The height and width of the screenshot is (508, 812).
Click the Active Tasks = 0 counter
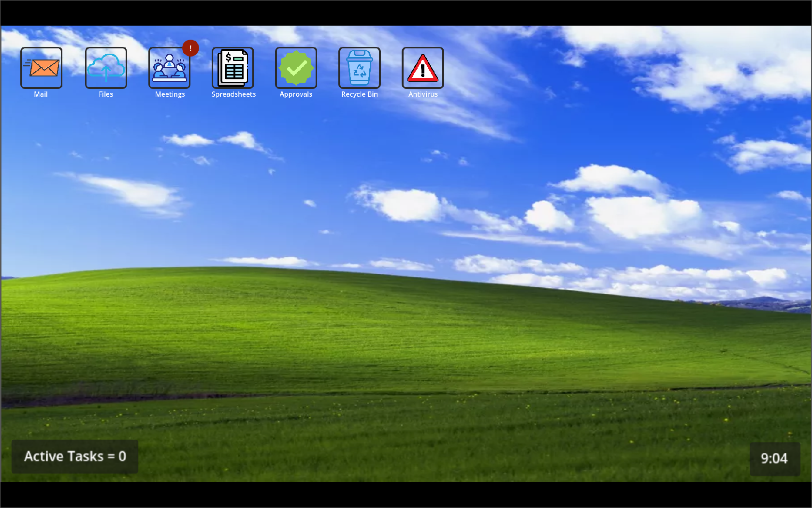(x=75, y=456)
